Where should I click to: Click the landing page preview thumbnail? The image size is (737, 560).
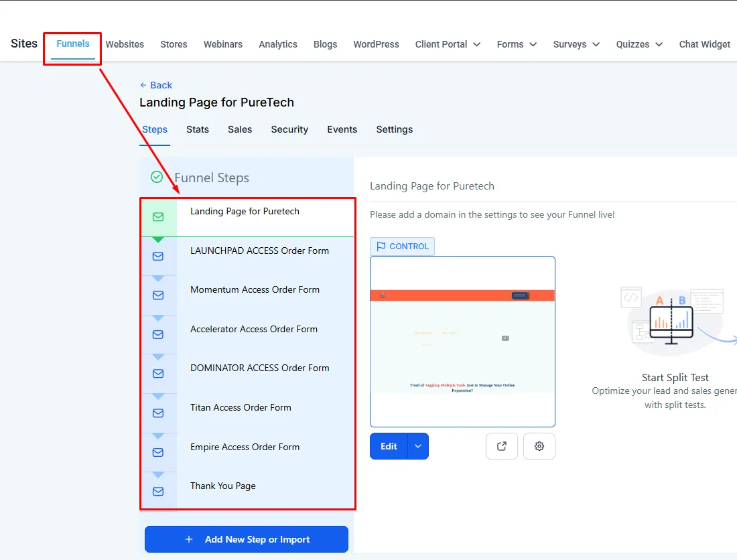462,342
